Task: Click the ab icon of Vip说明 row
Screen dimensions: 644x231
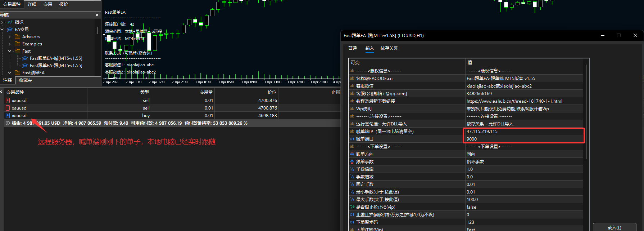Action: coord(352,109)
